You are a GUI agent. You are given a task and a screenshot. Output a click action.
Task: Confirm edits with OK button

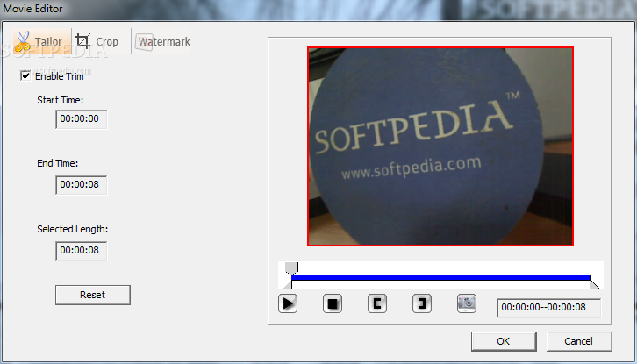(x=504, y=341)
